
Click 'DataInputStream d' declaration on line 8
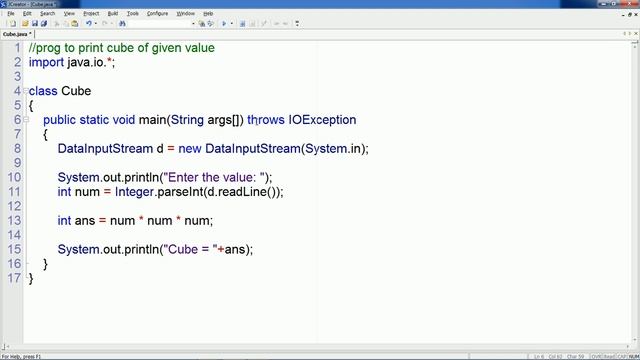[111, 149]
